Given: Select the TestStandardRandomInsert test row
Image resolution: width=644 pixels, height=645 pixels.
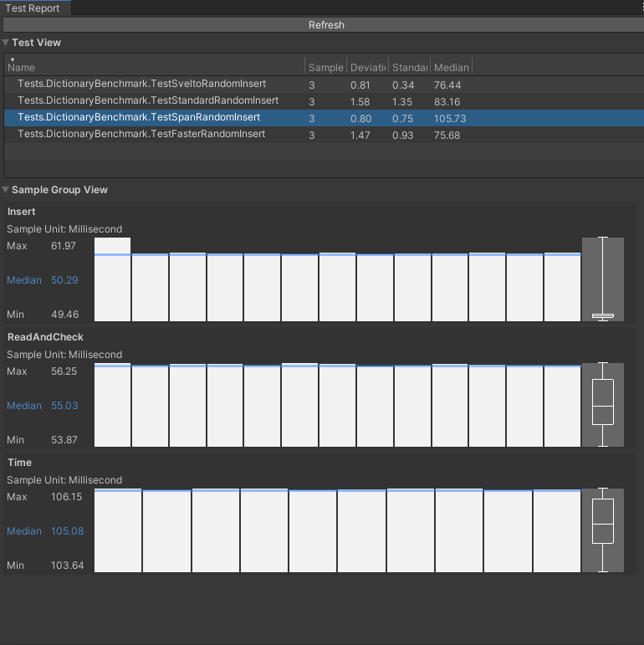Looking at the screenshot, I should (324, 101).
